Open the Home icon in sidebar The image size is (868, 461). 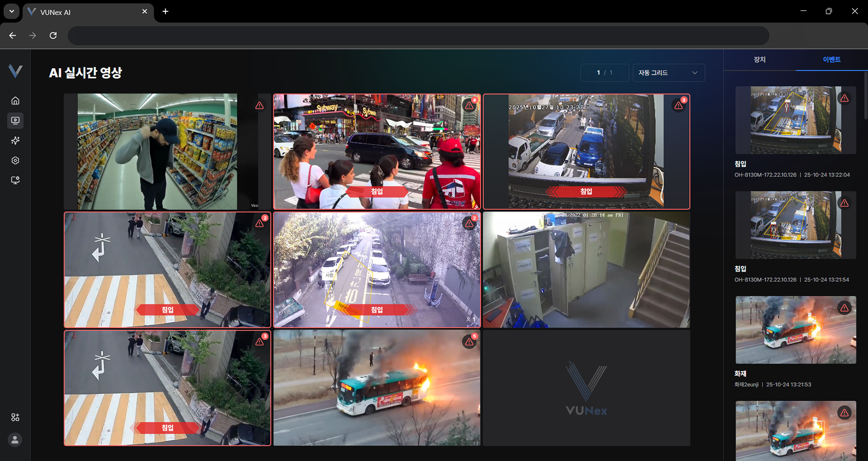click(x=15, y=101)
